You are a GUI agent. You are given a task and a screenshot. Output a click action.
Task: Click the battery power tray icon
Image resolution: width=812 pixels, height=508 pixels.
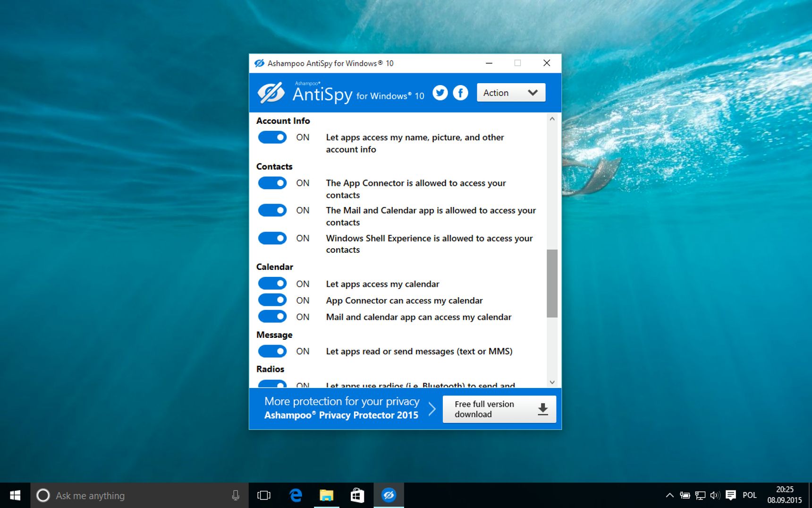pyautogui.click(x=685, y=495)
